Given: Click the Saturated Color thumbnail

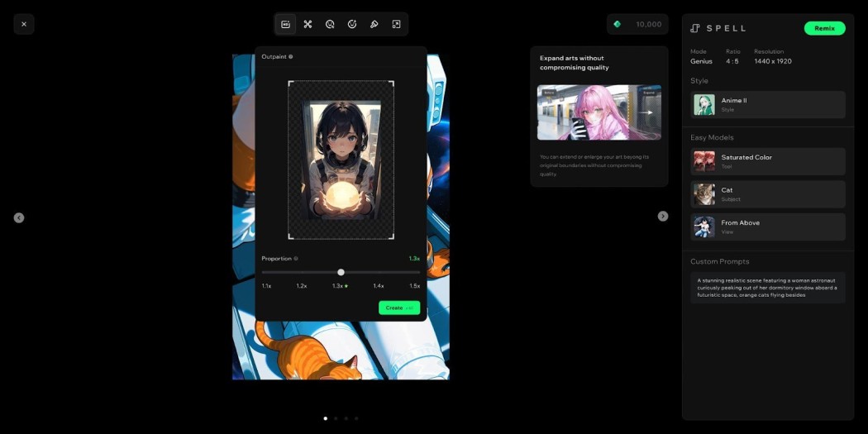Looking at the screenshot, I should tap(704, 162).
